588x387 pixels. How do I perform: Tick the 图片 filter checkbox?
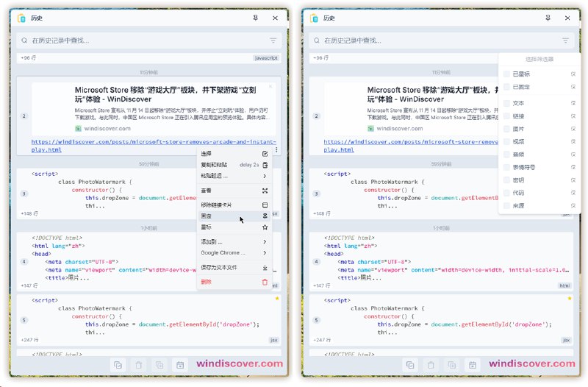[506, 129]
